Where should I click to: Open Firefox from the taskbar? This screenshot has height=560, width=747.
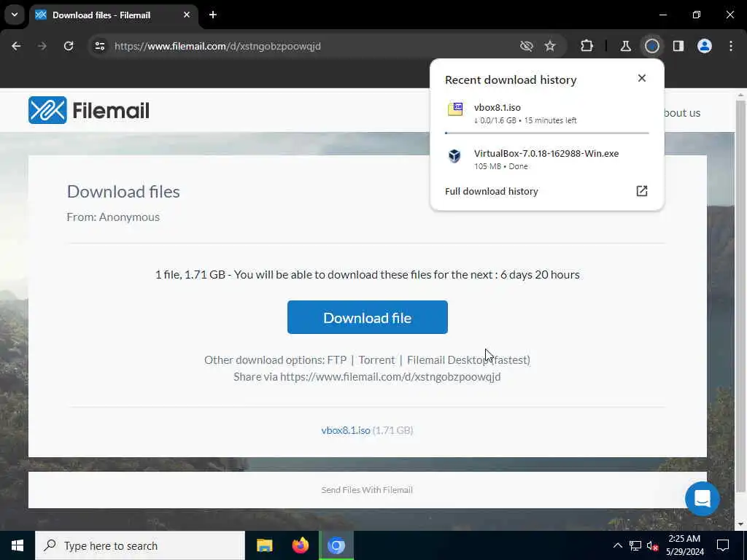pos(300,545)
